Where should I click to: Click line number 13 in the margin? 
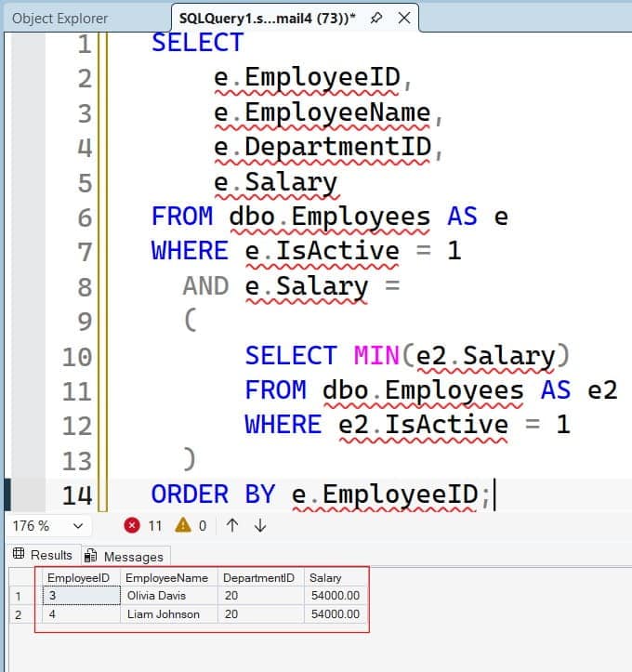click(x=77, y=461)
